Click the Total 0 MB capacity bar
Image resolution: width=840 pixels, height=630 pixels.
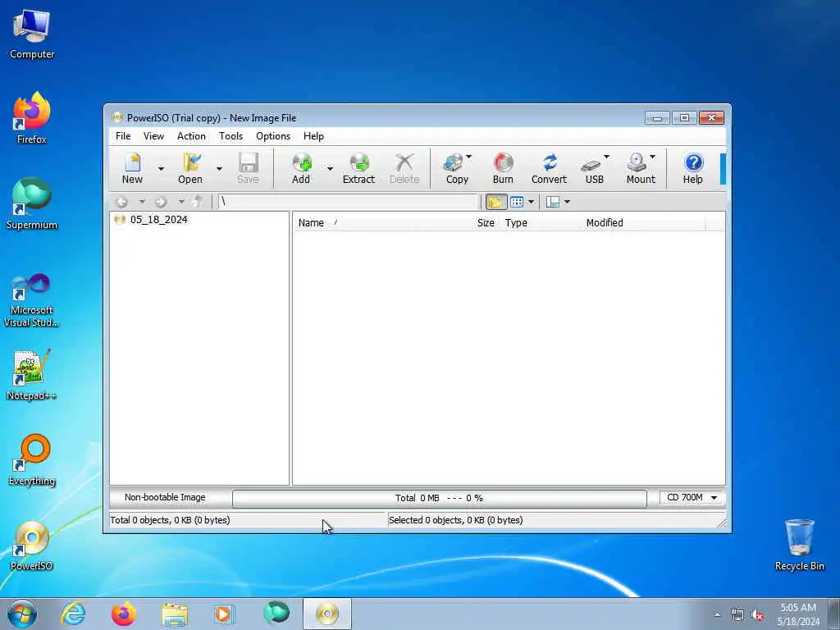pos(440,498)
